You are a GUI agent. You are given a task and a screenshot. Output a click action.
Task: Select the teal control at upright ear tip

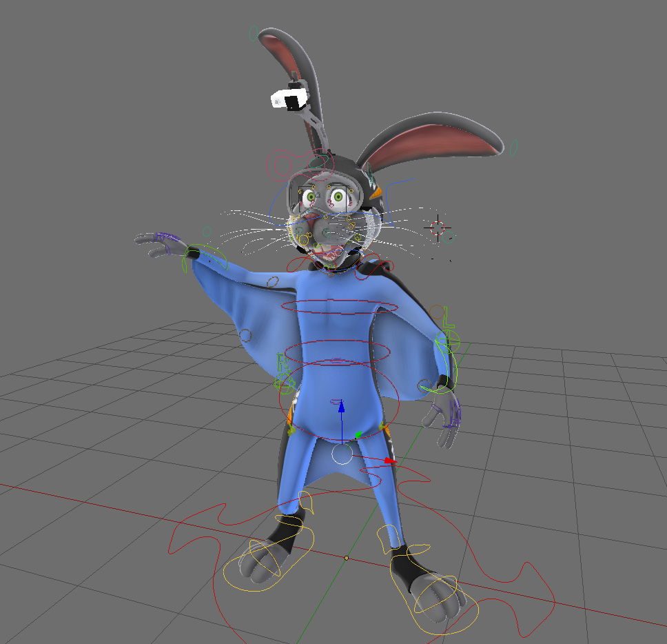(x=254, y=33)
